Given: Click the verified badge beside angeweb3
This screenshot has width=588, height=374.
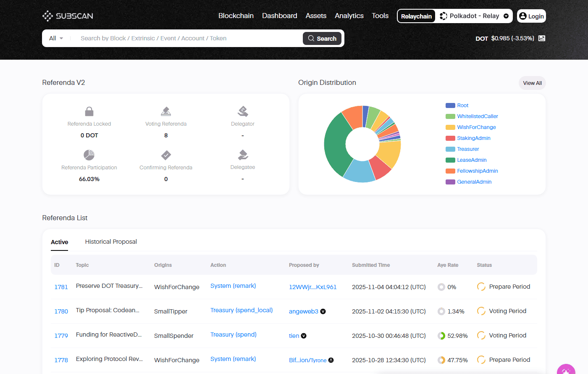Looking at the screenshot, I should point(323,311).
